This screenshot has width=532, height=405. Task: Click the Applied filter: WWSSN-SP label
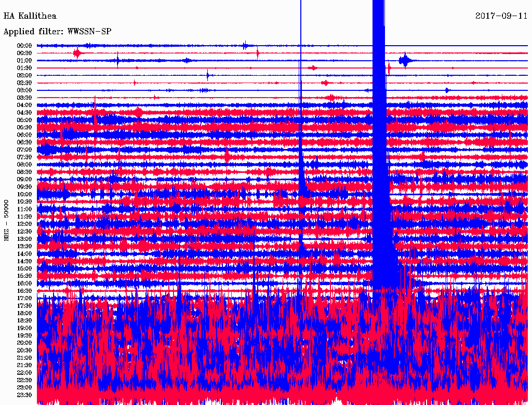57,32
